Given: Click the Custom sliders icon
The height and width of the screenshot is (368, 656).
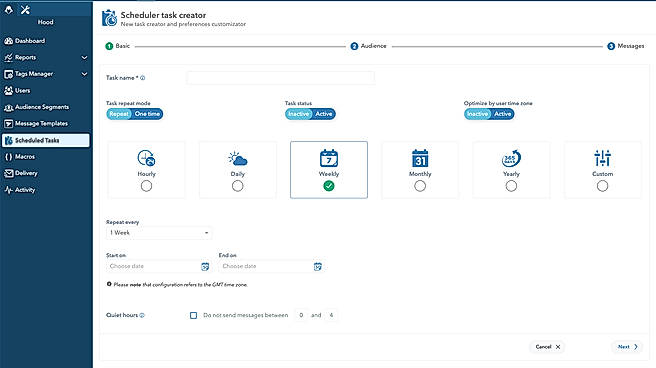Looking at the screenshot, I should click(602, 158).
